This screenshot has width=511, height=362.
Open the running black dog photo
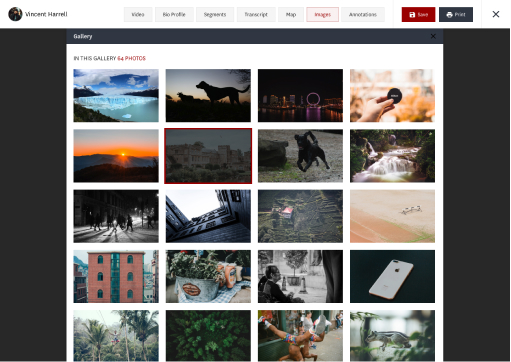pos(300,156)
